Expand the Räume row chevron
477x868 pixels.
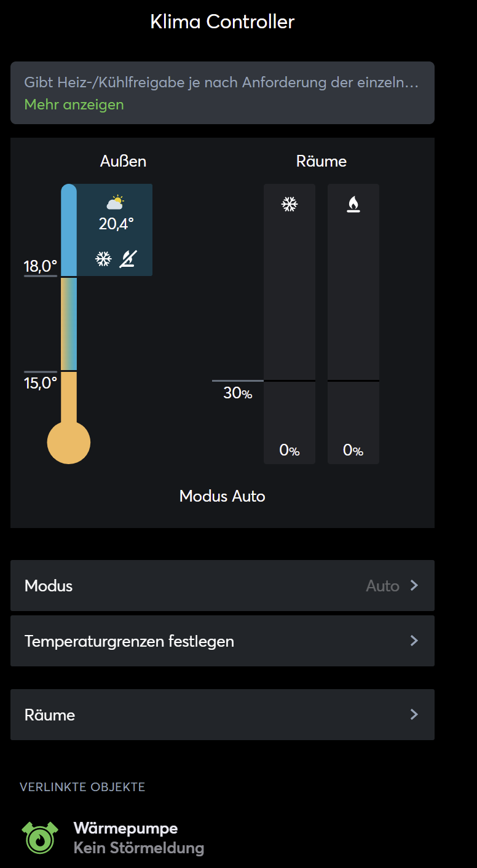pos(414,714)
